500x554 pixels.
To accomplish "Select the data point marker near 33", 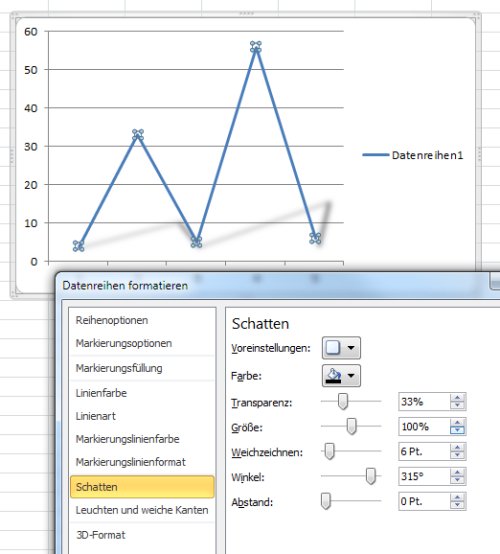I will (x=138, y=135).
